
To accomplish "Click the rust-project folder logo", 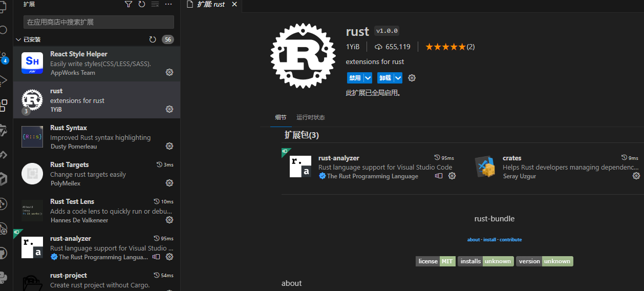I will [32, 282].
